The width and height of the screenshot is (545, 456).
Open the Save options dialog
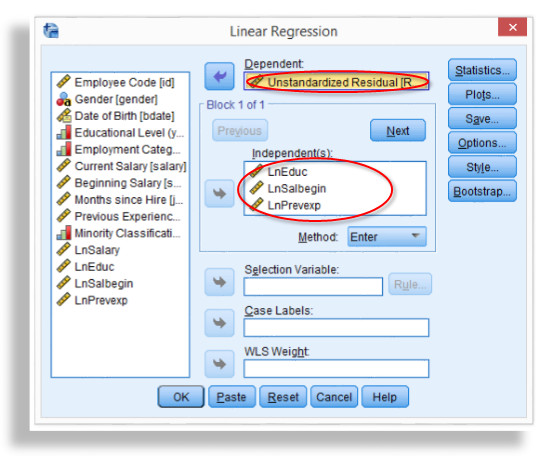click(482, 119)
